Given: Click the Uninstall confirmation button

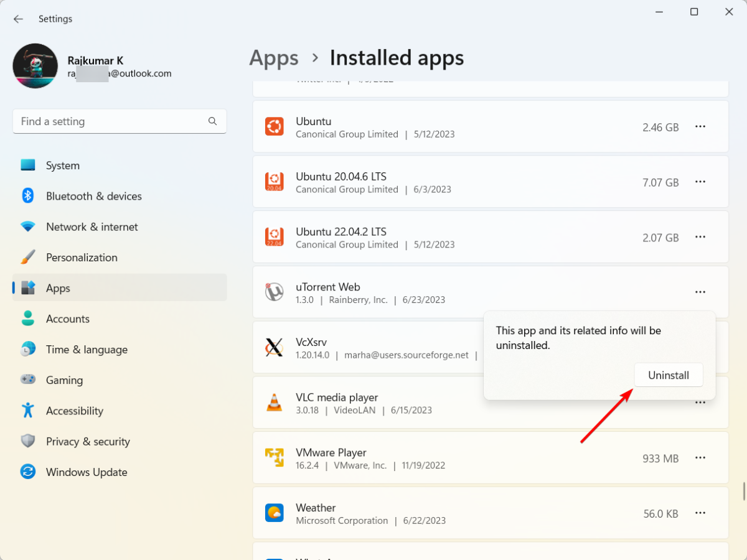Looking at the screenshot, I should [669, 375].
